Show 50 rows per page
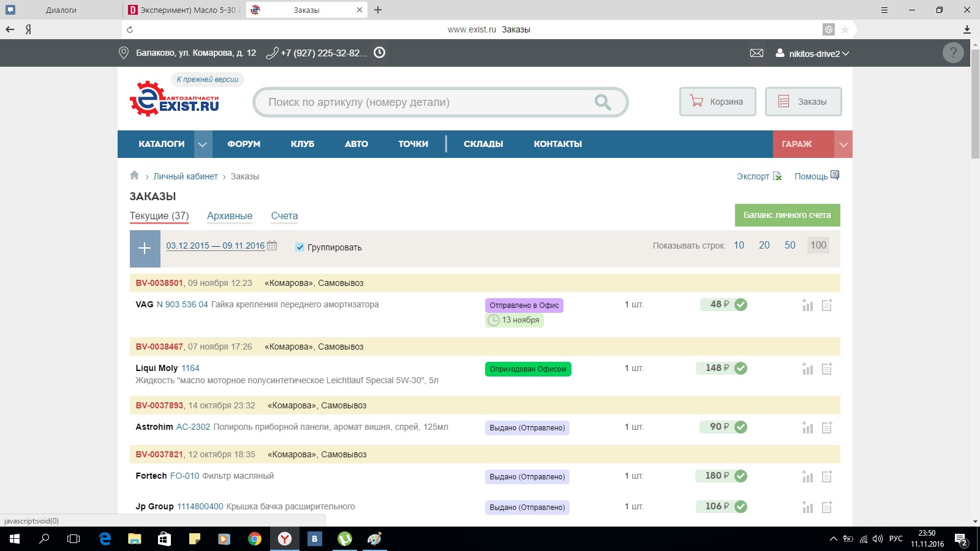Viewport: 980px width, 551px height. [790, 245]
